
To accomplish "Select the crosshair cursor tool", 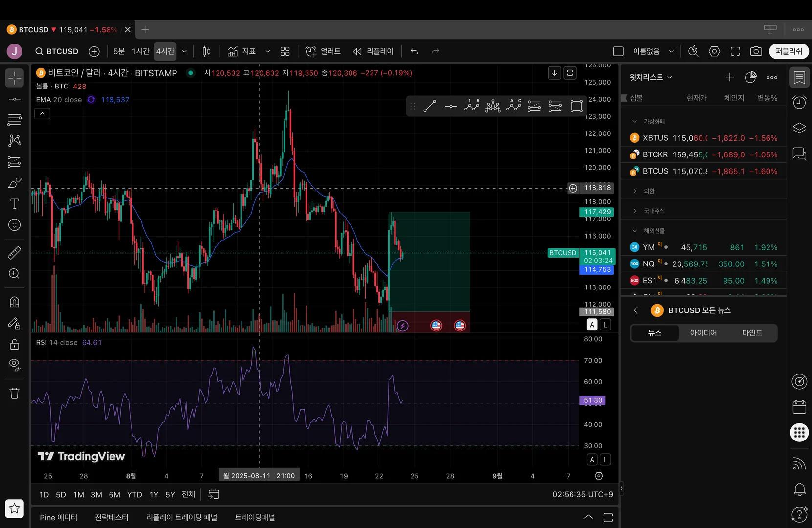I will coord(15,78).
